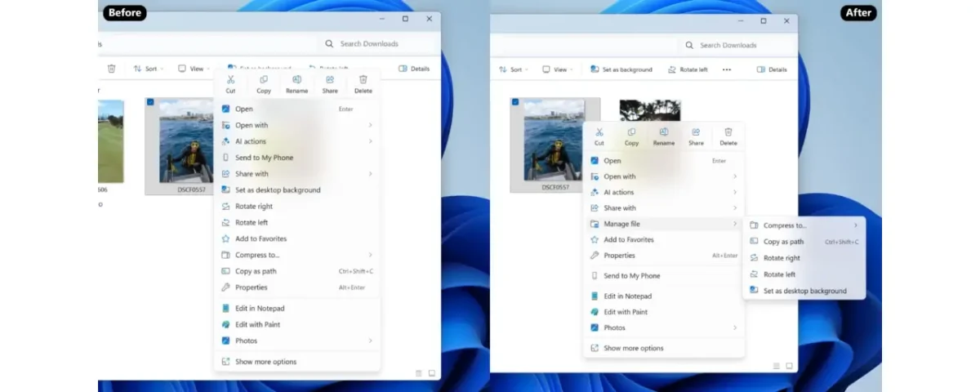
Task: Open the Sort dropdown in the After window
Action: (x=514, y=69)
